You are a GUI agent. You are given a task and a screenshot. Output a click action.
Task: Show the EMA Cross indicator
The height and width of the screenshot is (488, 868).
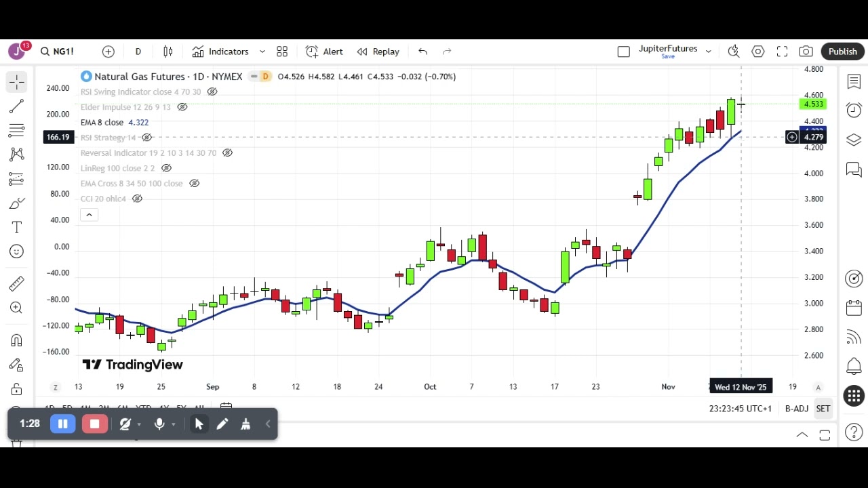pyautogui.click(x=194, y=184)
